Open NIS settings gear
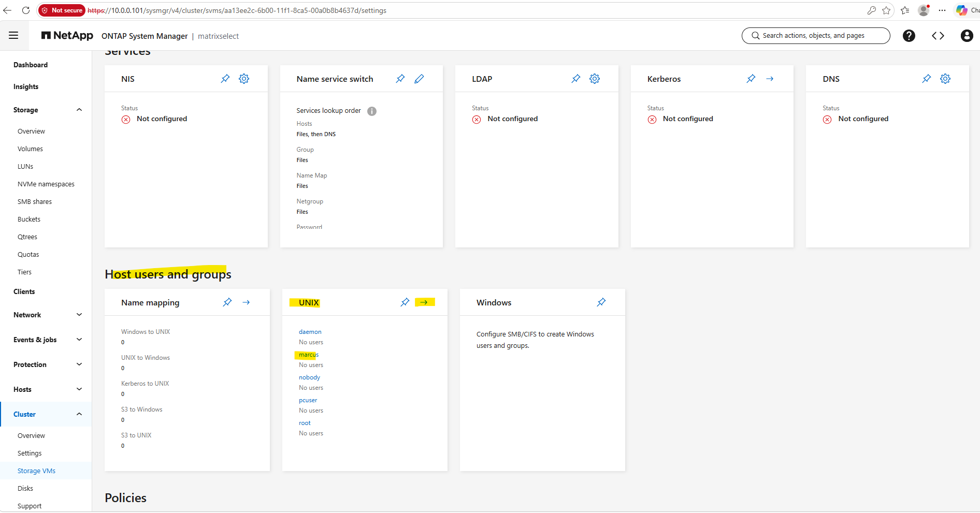 pyautogui.click(x=244, y=79)
